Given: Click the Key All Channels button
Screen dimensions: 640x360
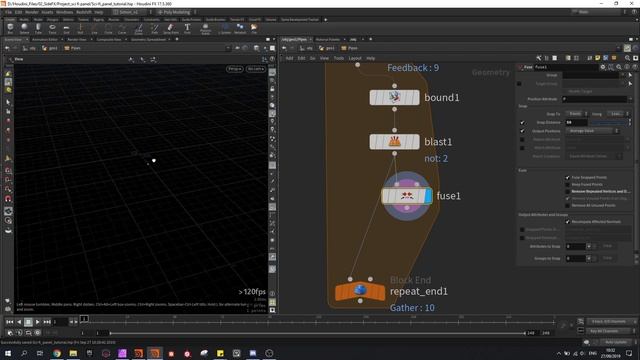Looking at the screenshot, I should [610, 331].
